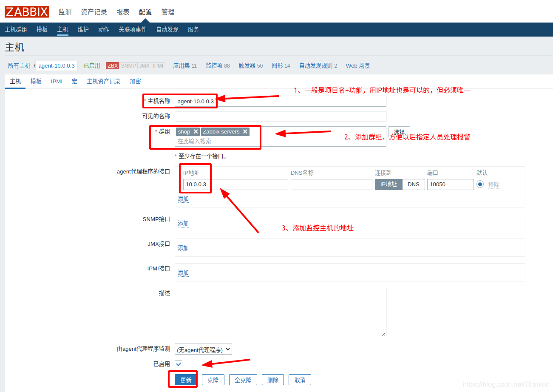
Task: Switch to the 加密 tab
Action: (x=135, y=81)
